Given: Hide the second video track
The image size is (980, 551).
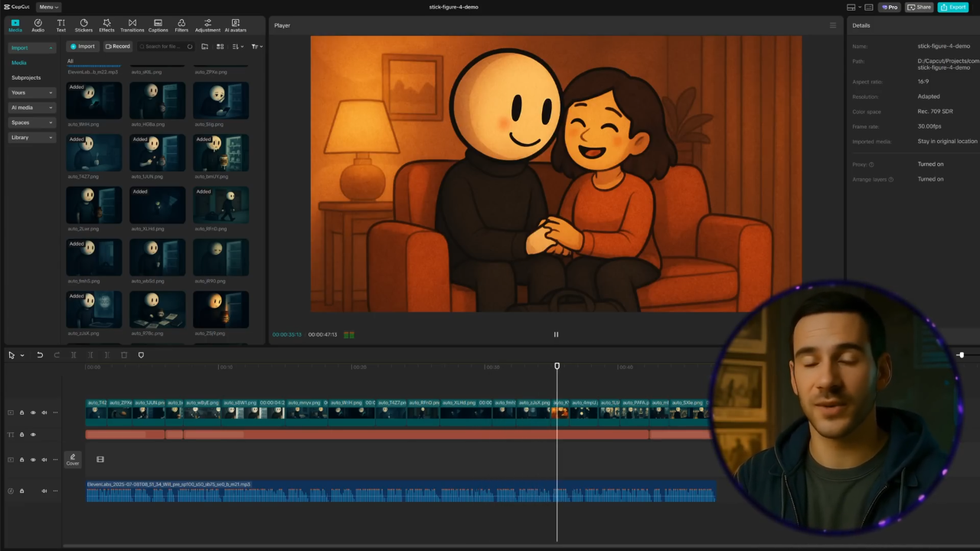Looking at the screenshot, I should [x=33, y=460].
